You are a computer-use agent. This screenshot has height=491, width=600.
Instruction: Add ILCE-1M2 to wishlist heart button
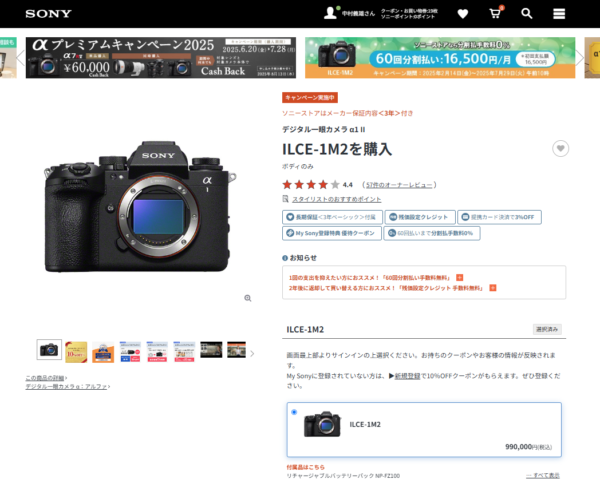click(560, 148)
